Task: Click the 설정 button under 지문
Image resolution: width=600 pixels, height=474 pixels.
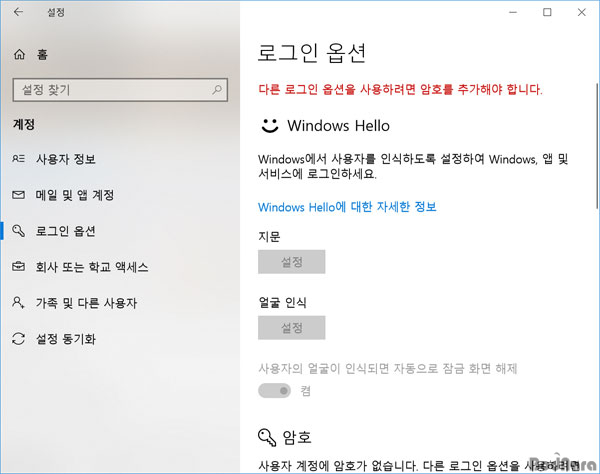Action: [x=292, y=262]
